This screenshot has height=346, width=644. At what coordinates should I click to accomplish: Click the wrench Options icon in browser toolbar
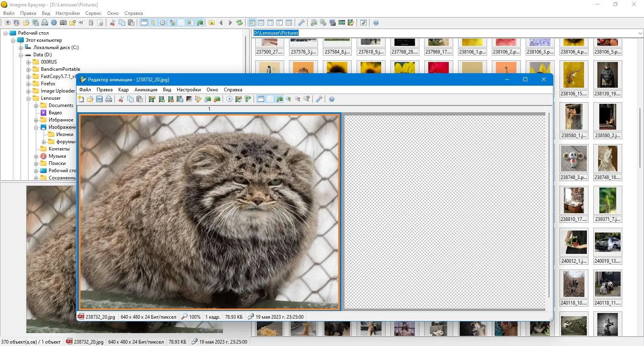pos(301,23)
